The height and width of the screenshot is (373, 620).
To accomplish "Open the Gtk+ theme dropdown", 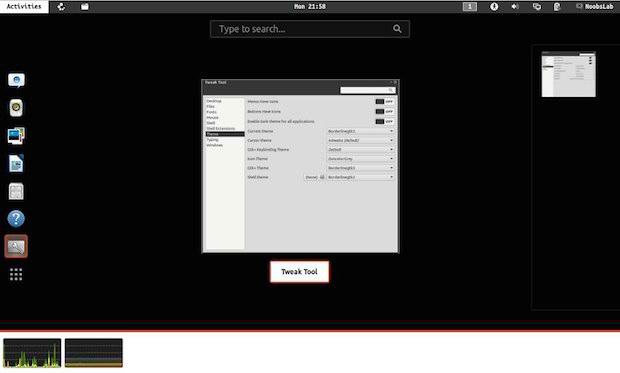I will click(x=360, y=168).
